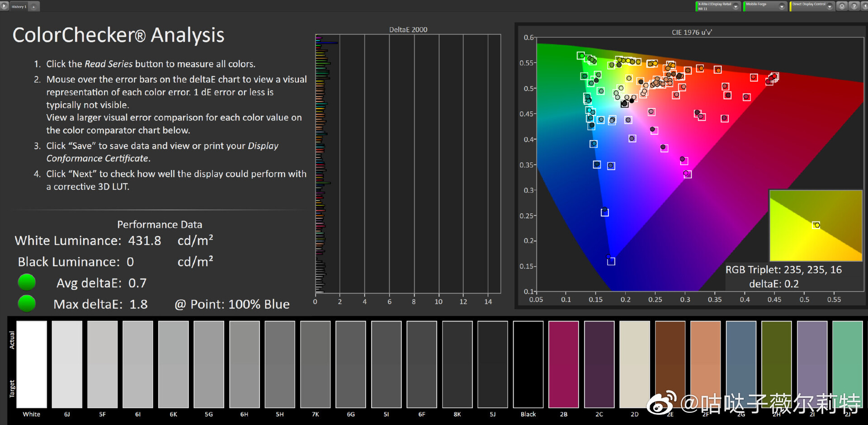Image resolution: width=868 pixels, height=425 pixels.
Task: Select the 2D beige swatch
Action: point(635,364)
